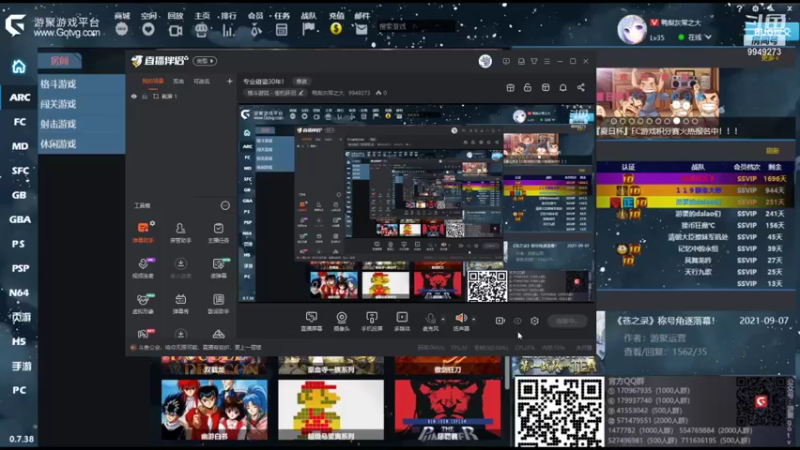This screenshot has width=800, height=450.
Task: Open the 排行 ranking chart icon
Action: 228,31
